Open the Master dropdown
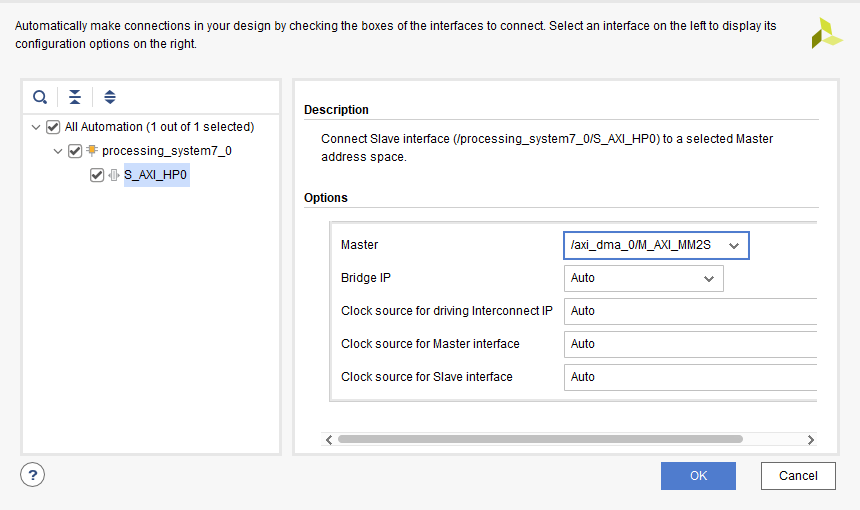The image size is (860, 510). pos(656,245)
